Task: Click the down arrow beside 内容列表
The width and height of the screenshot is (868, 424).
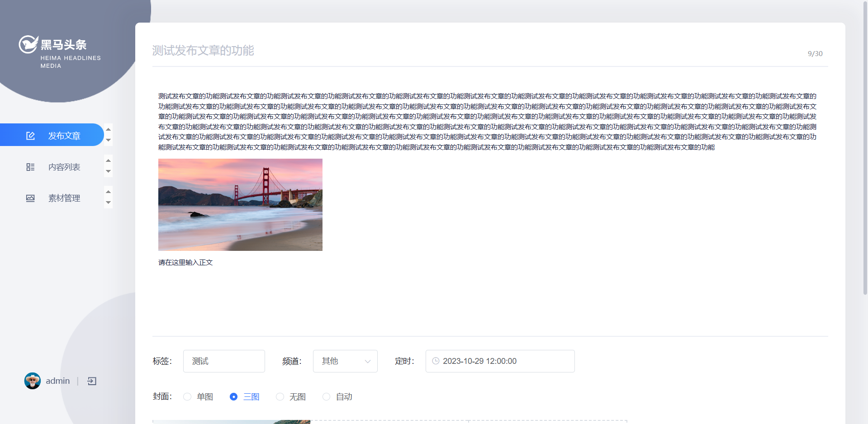Action: pos(108,171)
